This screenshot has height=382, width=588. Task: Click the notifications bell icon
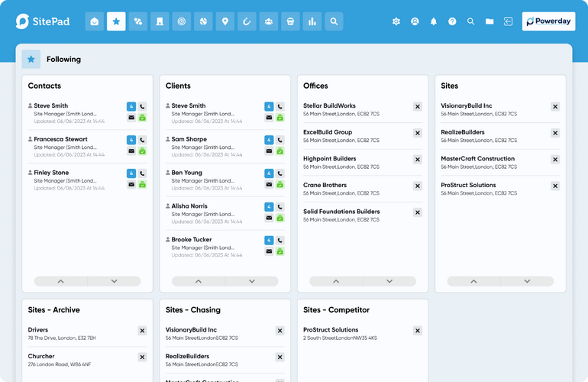(433, 21)
